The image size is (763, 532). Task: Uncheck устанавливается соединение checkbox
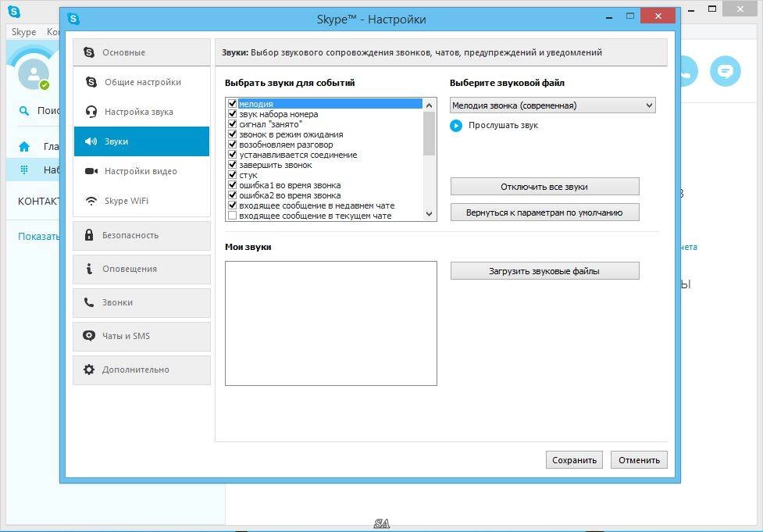[233, 155]
